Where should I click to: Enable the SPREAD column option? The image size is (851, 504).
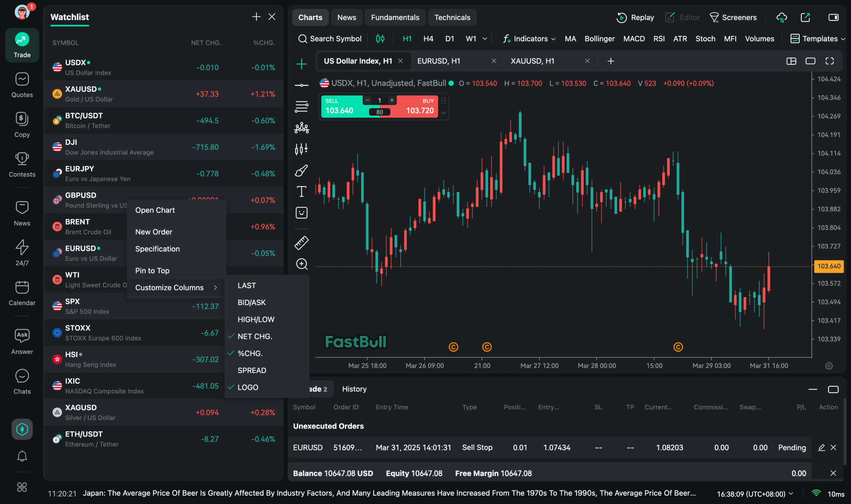(x=251, y=370)
